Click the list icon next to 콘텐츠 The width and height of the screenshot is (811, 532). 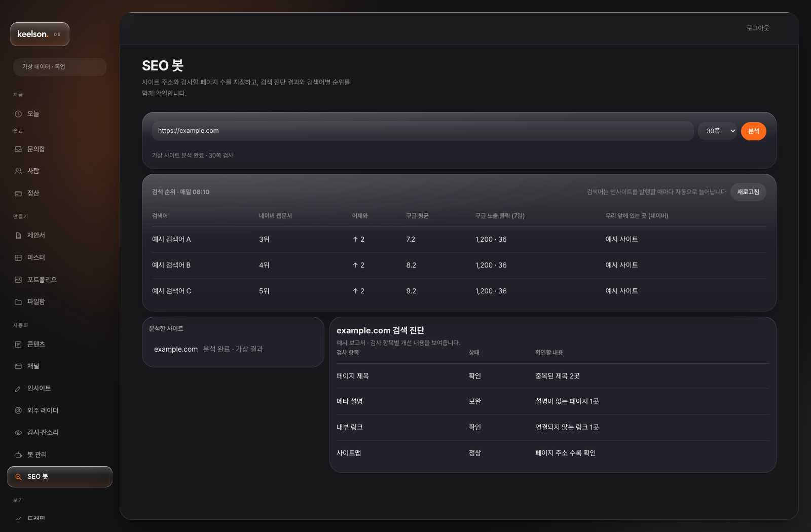pos(18,345)
